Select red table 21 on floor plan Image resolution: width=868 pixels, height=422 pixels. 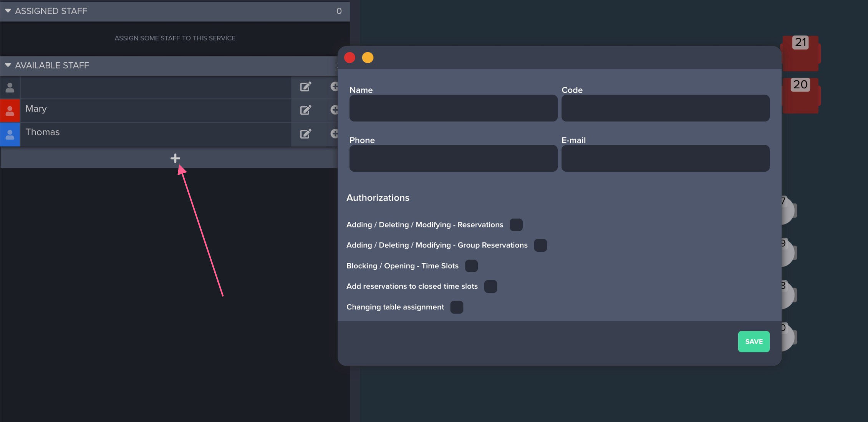(x=800, y=54)
